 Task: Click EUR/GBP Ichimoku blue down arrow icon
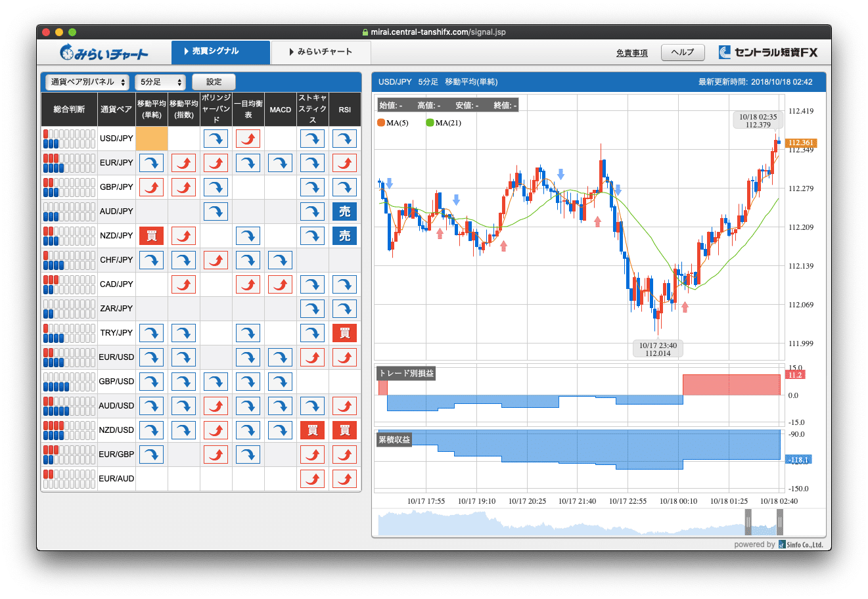248,455
